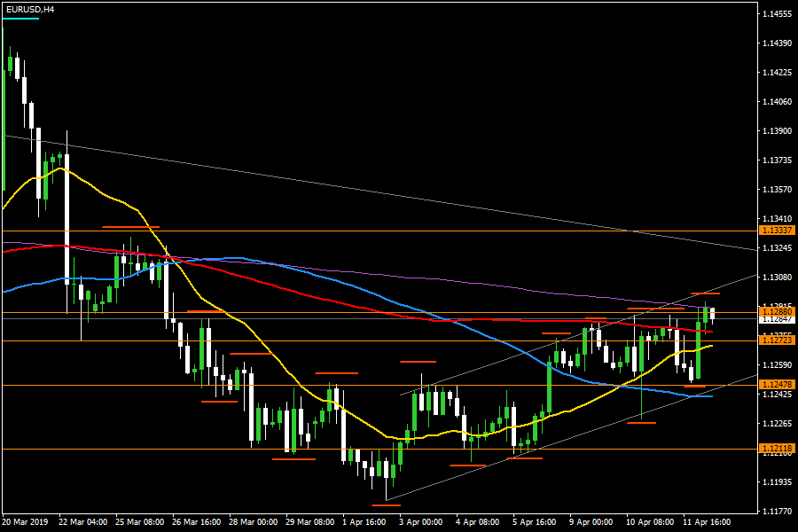Click the 25 Mar 08:00 time label
The height and width of the screenshot is (532, 798).
point(139,522)
